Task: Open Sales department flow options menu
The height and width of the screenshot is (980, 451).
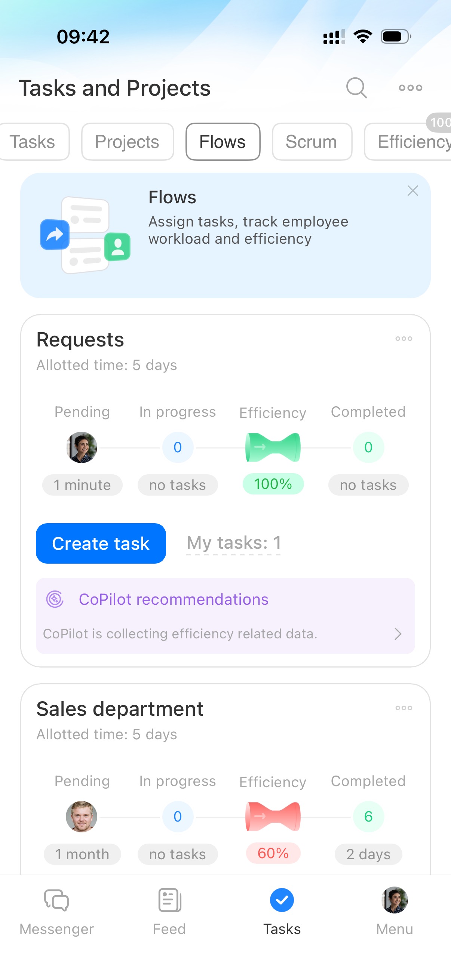Action: tap(404, 708)
